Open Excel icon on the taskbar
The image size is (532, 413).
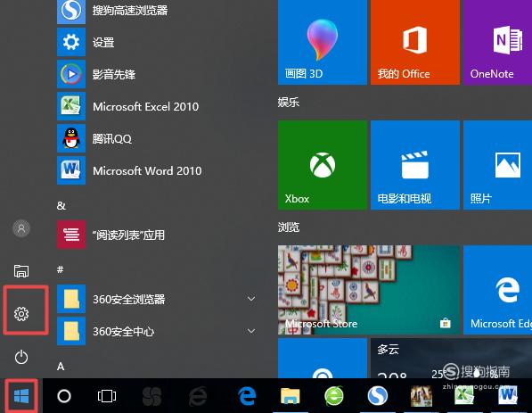tap(464, 396)
